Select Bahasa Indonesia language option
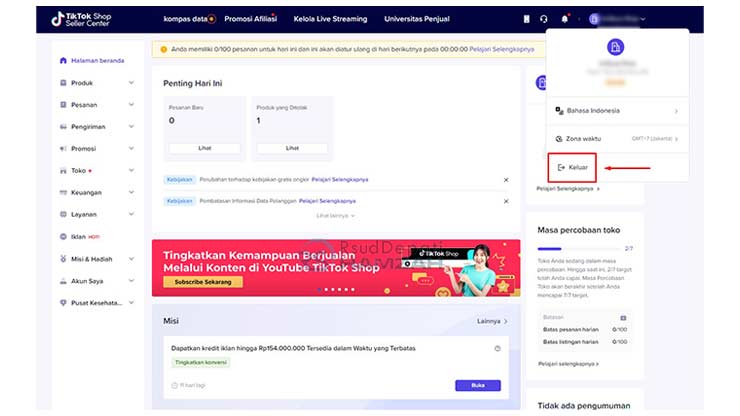The height and width of the screenshot is (416, 740). (x=617, y=110)
